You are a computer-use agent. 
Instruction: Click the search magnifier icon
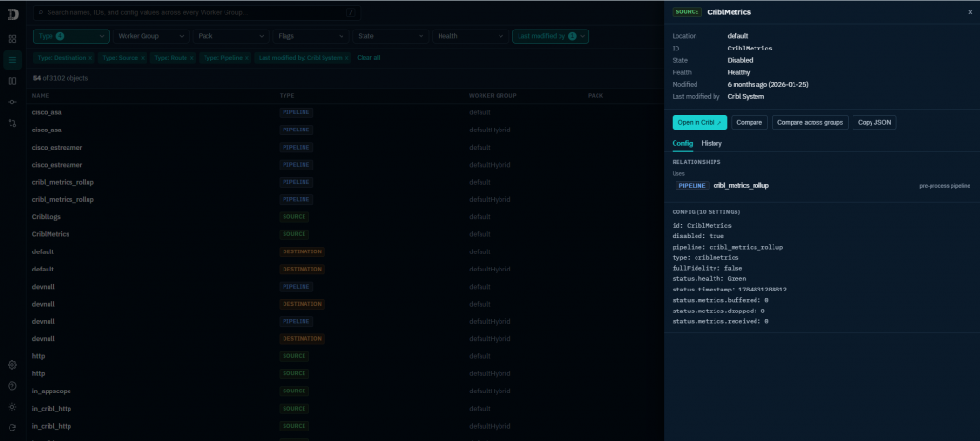tap(41, 12)
